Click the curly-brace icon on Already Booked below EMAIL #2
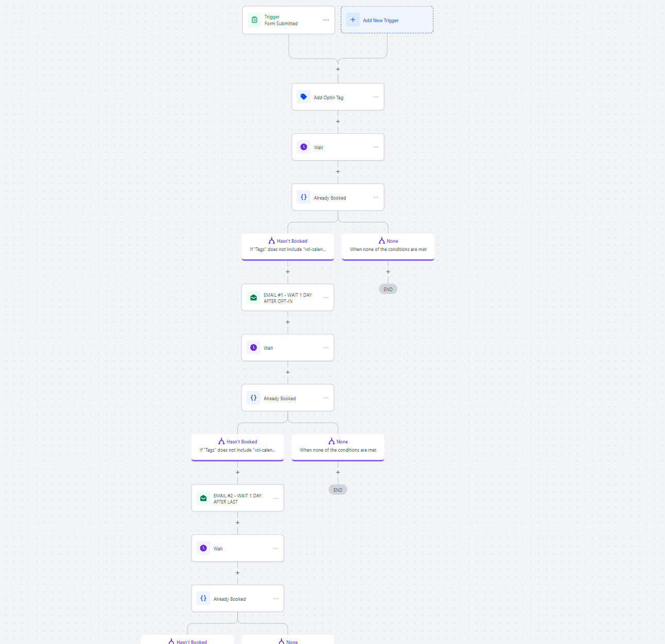665x644 pixels. tap(203, 598)
